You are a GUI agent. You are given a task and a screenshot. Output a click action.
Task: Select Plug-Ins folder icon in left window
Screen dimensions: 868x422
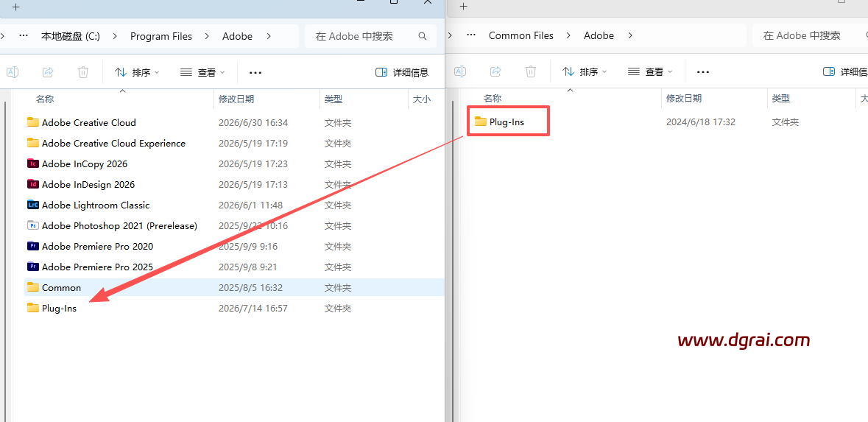pos(33,308)
